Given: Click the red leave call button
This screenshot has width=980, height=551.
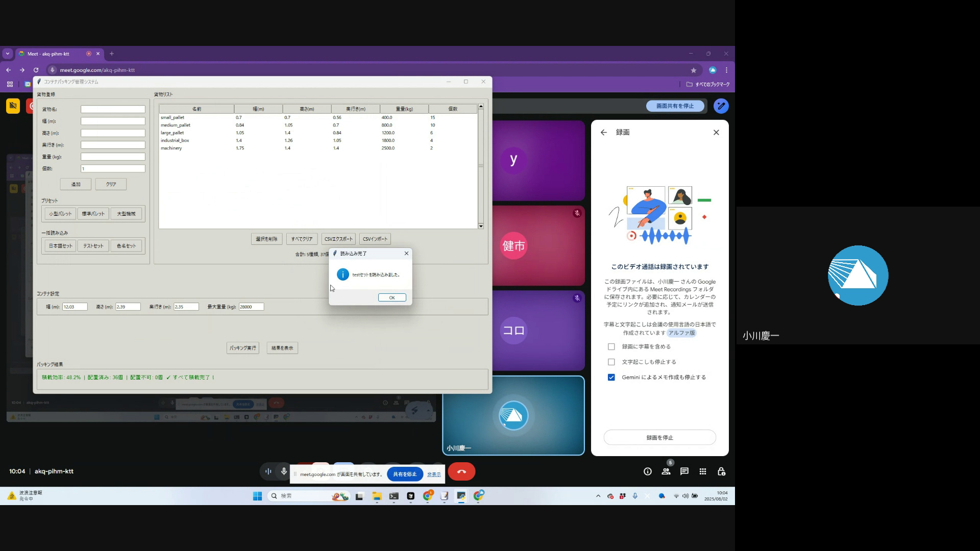Looking at the screenshot, I should coord(461,471).
